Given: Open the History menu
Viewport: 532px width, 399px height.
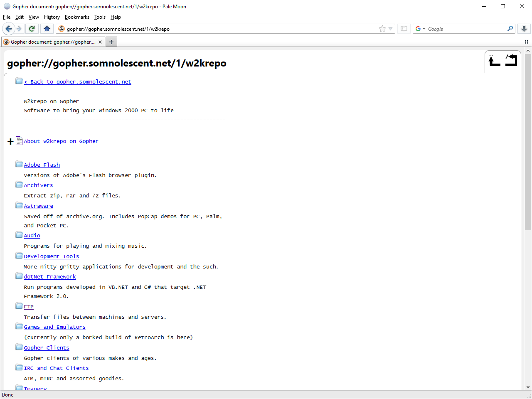Looking at the screenshot, I should point(52,17).
